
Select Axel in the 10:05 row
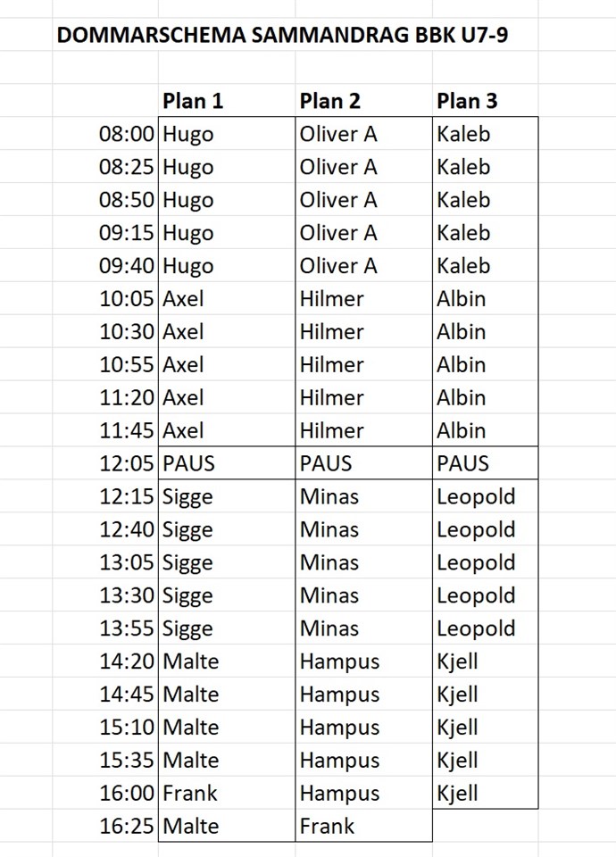point(184,299)
